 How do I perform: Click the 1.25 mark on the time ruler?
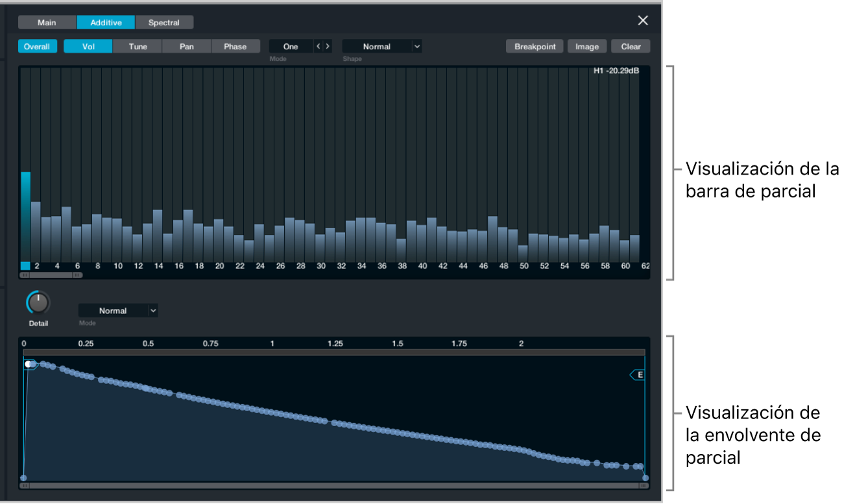click(335, 344)
